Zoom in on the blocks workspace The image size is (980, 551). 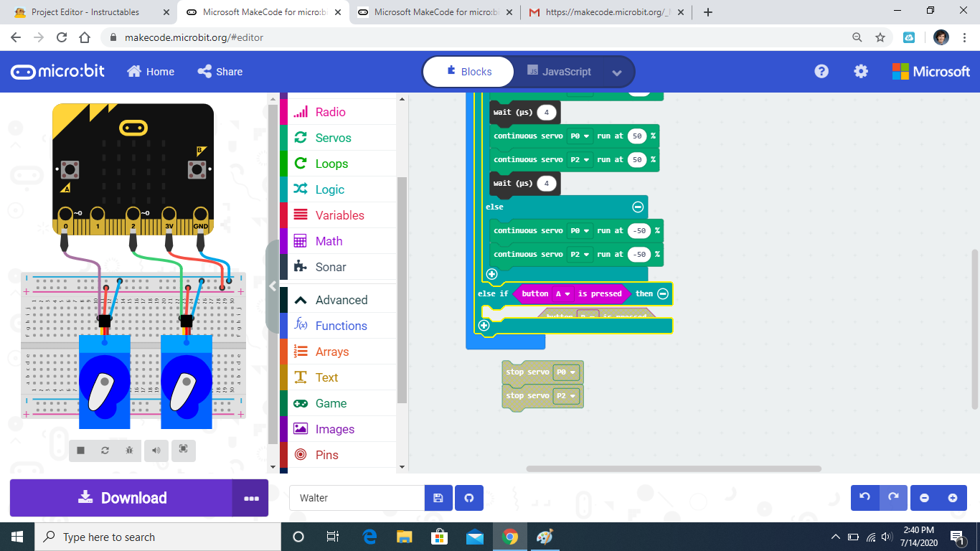[953, 498]
